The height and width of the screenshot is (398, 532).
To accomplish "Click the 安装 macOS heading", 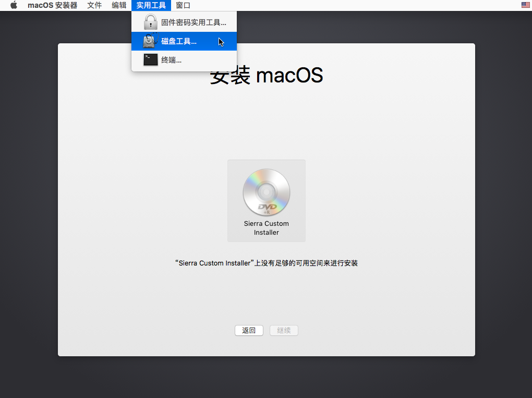I will (x=267, y=75).
